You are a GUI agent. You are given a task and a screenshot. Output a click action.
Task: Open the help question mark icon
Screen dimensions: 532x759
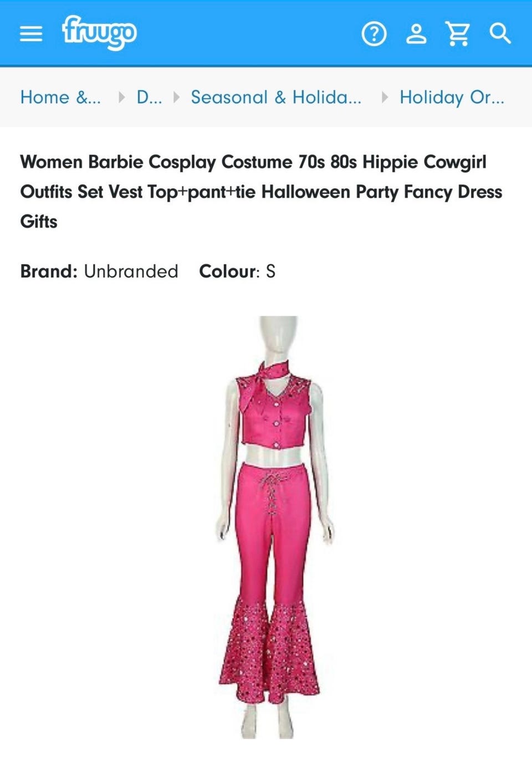(374, 34)
